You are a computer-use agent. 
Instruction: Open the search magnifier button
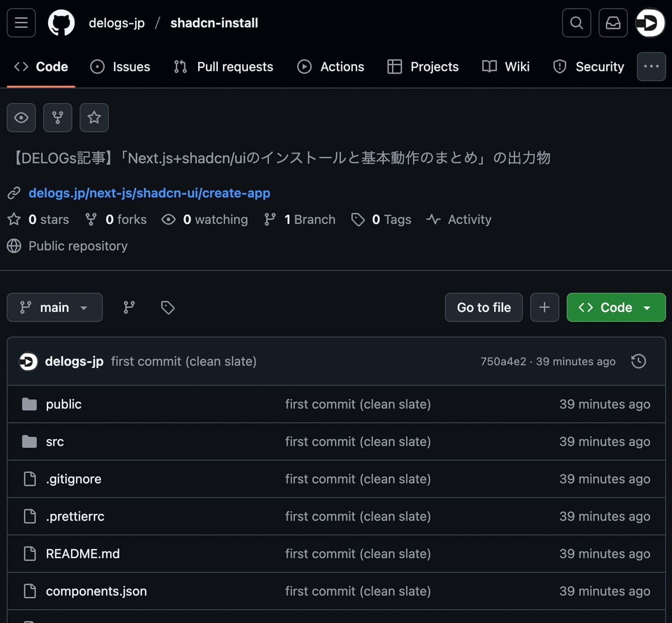point(577,23)
